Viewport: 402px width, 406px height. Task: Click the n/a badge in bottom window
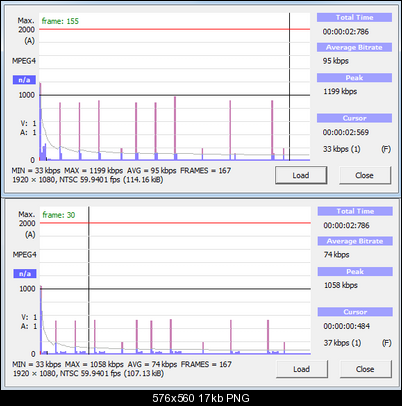coord(25,274)
